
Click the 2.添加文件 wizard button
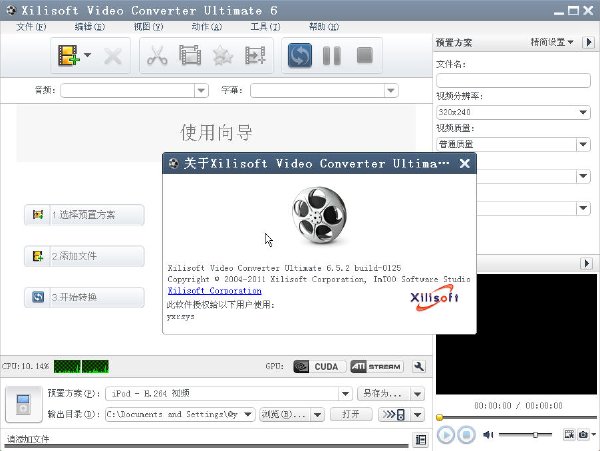[84, 256]
